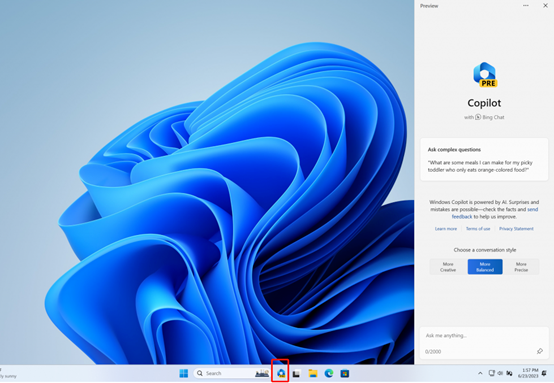Viewport: 554px width, 383px height.
Task: Select More Creative conversation style
Action: [x=448, y=267]
